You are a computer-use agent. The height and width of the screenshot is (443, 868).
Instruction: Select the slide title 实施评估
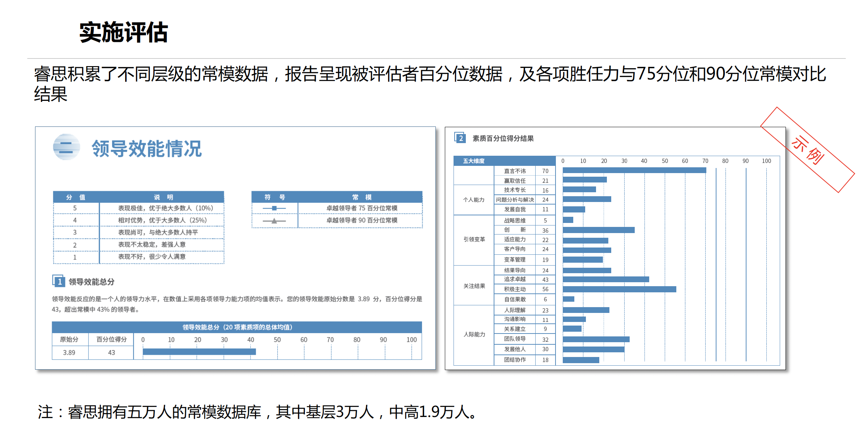pyautogui.click(x=124, y=32)
